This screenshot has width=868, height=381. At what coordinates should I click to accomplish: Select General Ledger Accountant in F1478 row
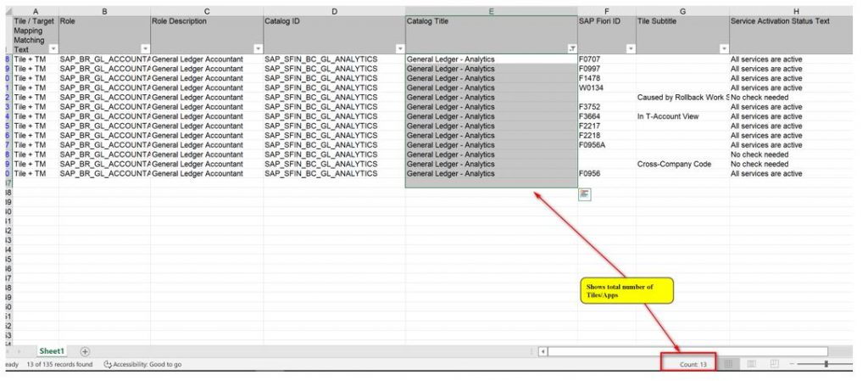[x=207, y=78]
